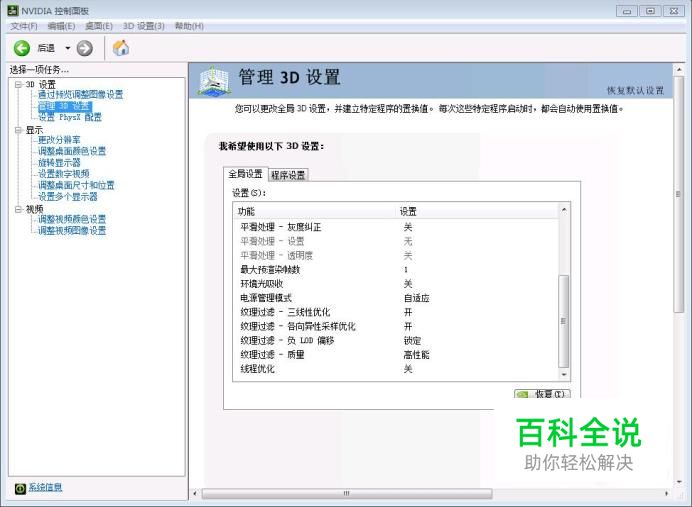Select 管理 3D 设置 in the tree
Screen dimensions: 692x507
click(x=64, y=106)
